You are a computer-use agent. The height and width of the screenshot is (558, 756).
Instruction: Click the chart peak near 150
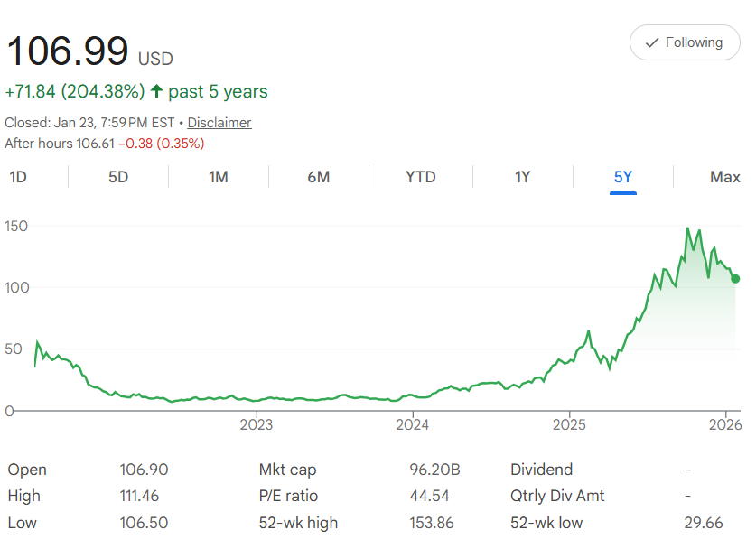[x=688, y=229]
